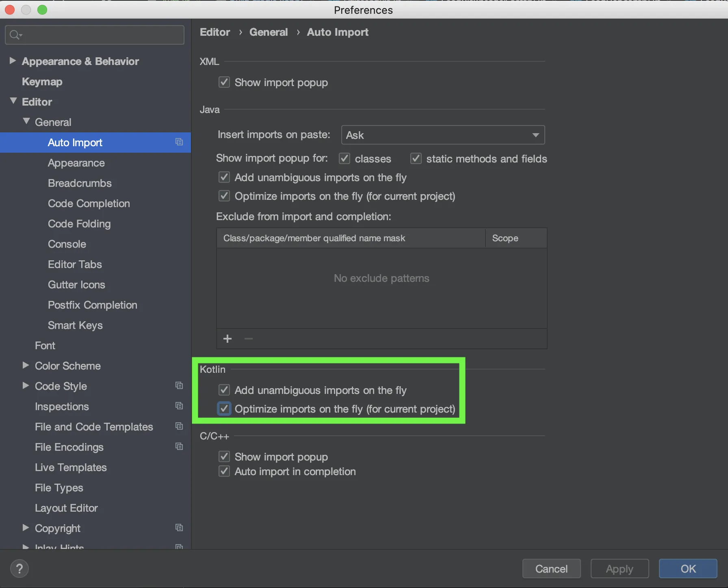Click the help question mark button
Image resolution: width=728 pixels, height=588 pixels.
pos(19,569)
